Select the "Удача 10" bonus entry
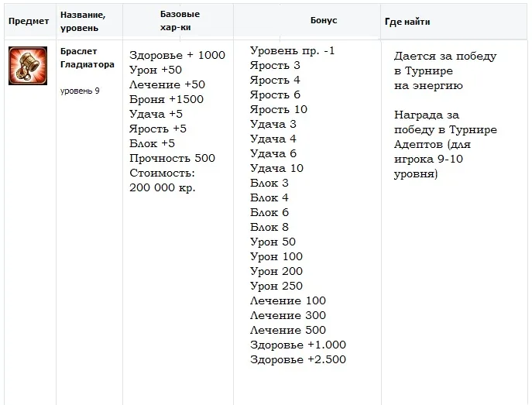The image size is (532, 405). 276,168
